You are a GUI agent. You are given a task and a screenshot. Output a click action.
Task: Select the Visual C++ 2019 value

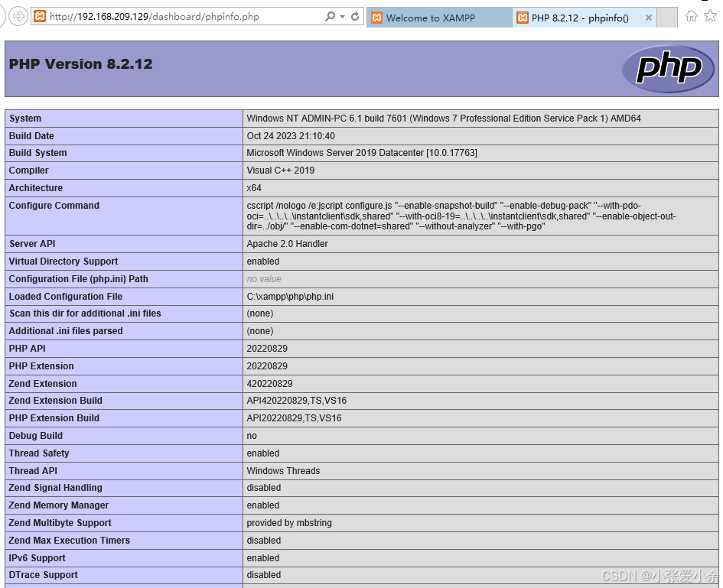[280, 170]
